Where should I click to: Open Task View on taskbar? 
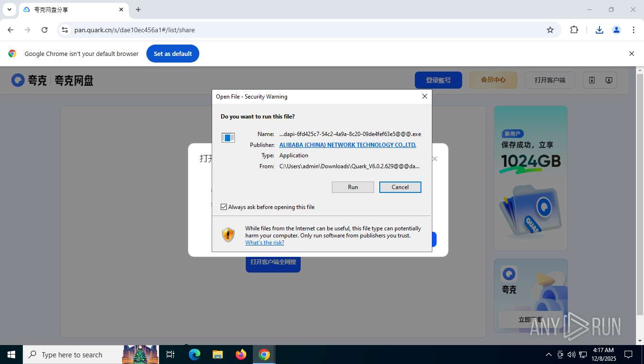pyautogui.click(x=170, y=355)
